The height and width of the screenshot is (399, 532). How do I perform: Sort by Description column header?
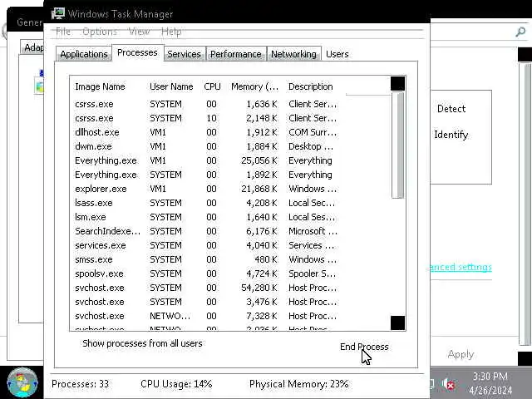tap(310, 86)
